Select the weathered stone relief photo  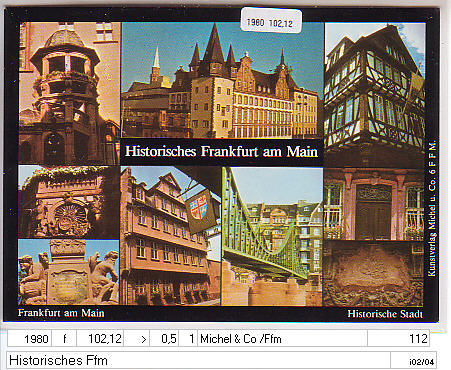click(x=374, y=274)
